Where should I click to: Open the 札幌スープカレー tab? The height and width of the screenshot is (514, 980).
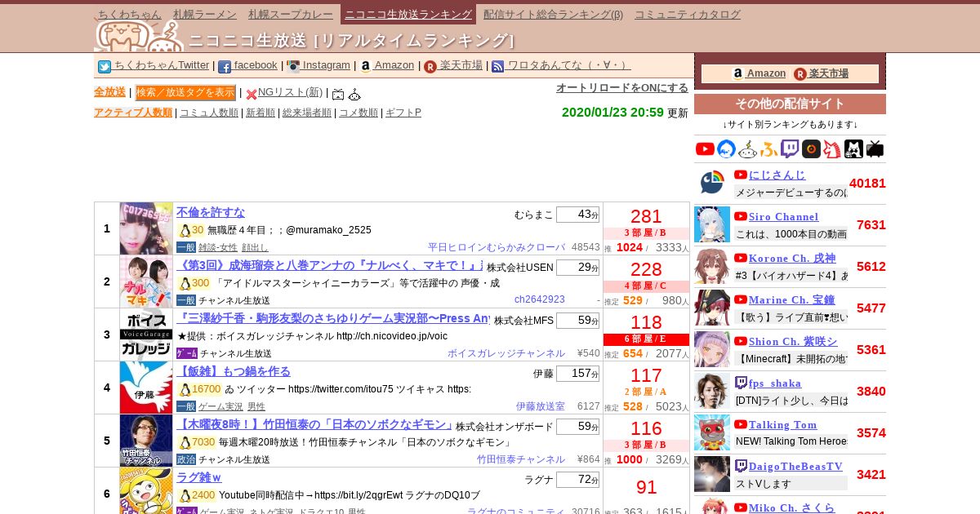pos(289,14)
